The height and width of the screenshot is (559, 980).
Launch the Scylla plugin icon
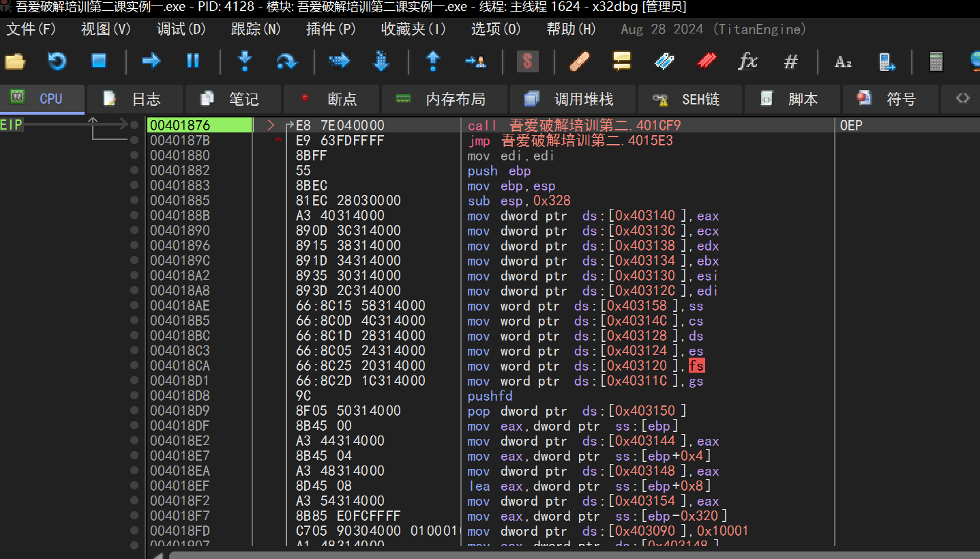pos(527,61)
